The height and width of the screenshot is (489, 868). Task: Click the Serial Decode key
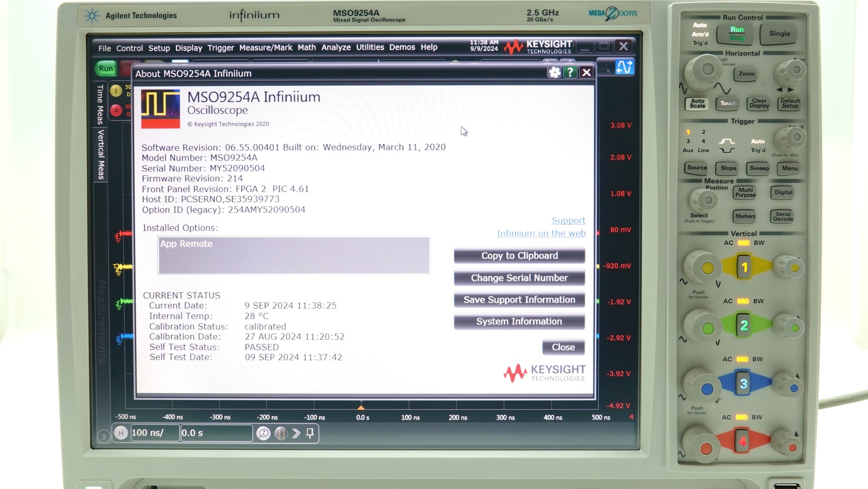tap(783, 217)
